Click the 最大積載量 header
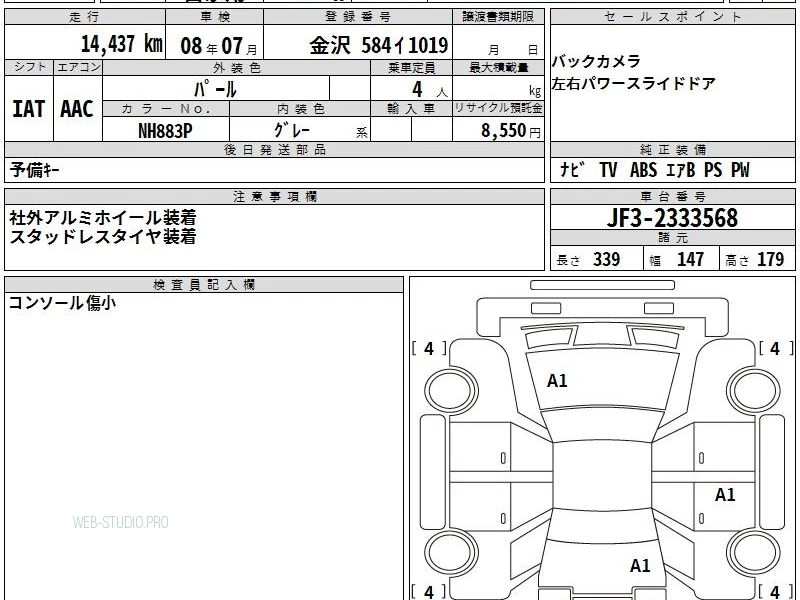Screen dimensions: 800x600 coord(498,67)
